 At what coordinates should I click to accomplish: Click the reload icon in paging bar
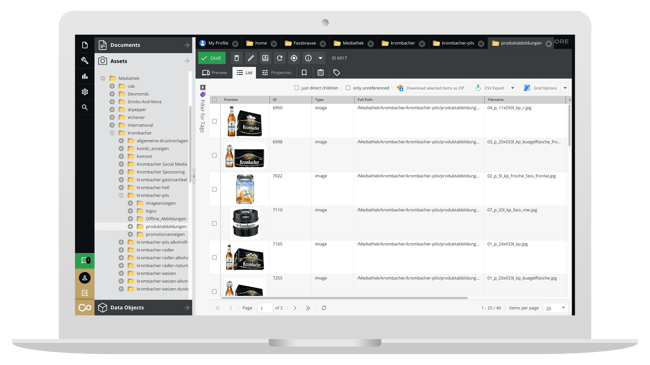coord(324,308)
